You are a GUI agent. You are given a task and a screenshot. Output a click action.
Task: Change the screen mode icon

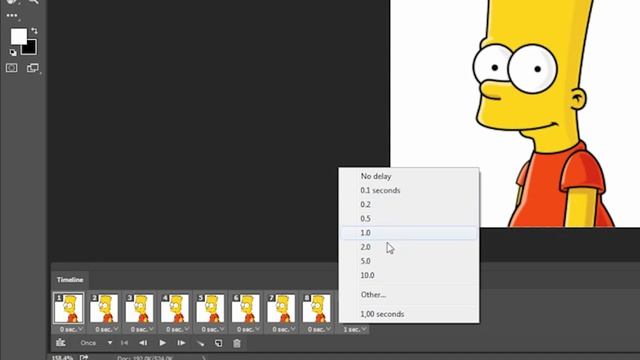33,68
